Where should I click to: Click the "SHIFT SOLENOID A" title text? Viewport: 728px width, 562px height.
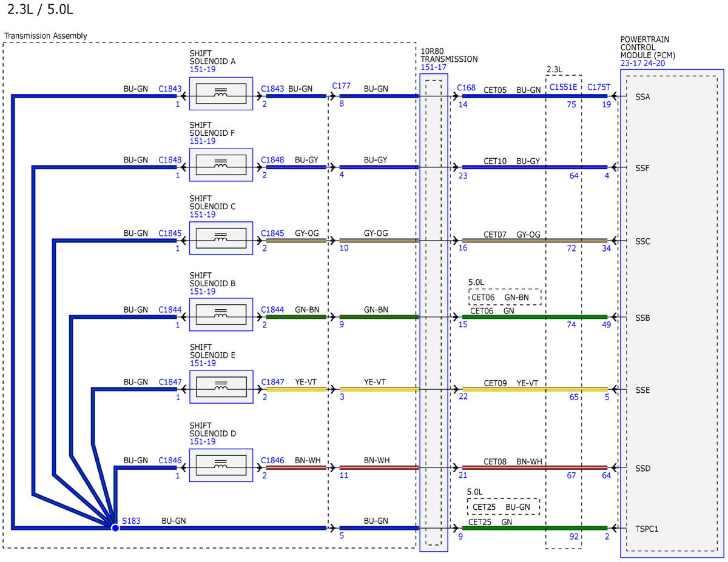click(x=212, y=58)
